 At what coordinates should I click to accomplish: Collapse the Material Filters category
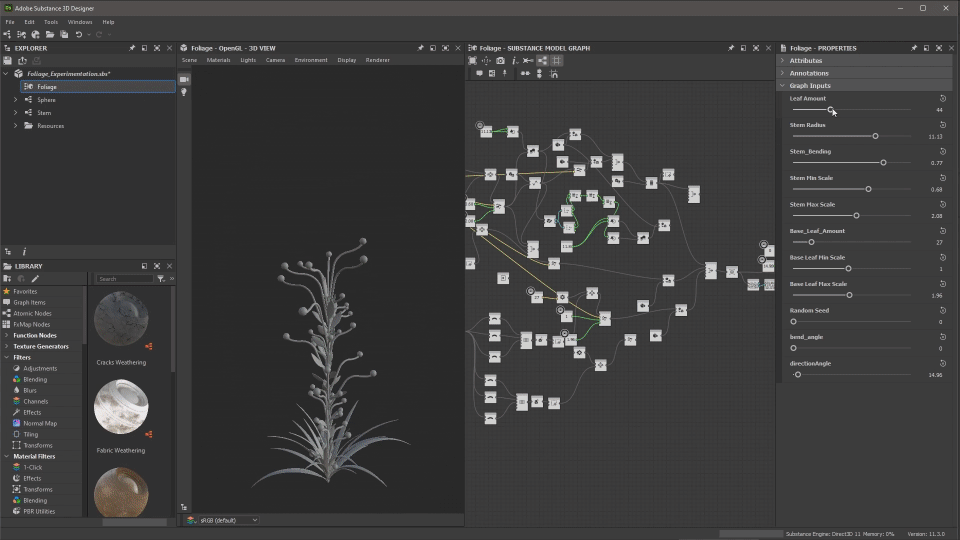(x=7, y=457)
